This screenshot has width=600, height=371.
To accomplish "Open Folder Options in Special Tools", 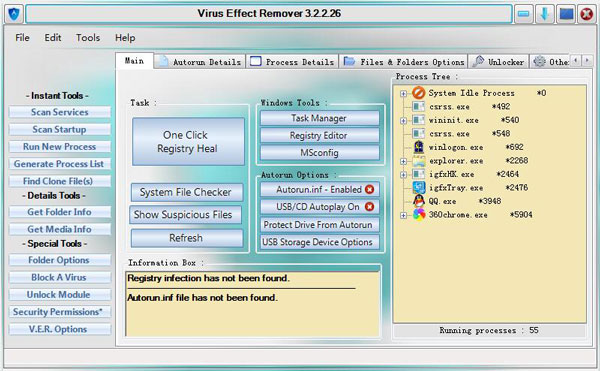I will (x=60, y=260).
